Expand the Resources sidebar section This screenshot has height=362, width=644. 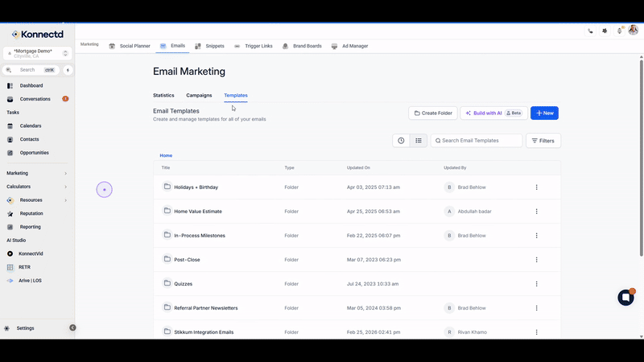pos(36,200)
